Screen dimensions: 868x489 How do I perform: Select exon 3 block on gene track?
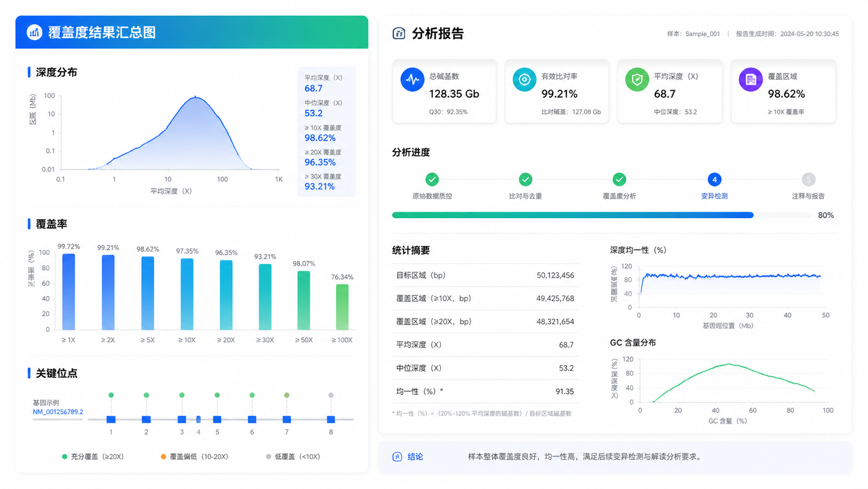(182, 419)
